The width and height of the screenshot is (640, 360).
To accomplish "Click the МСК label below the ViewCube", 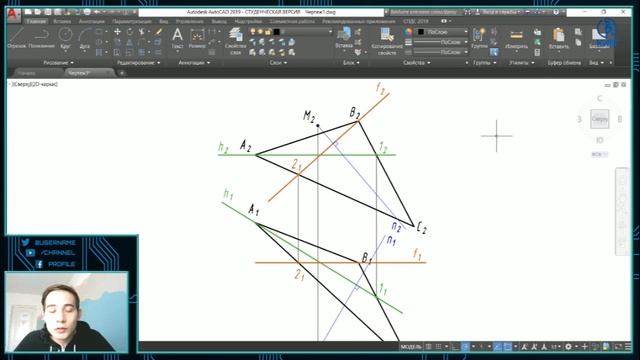I will [599, 154].
